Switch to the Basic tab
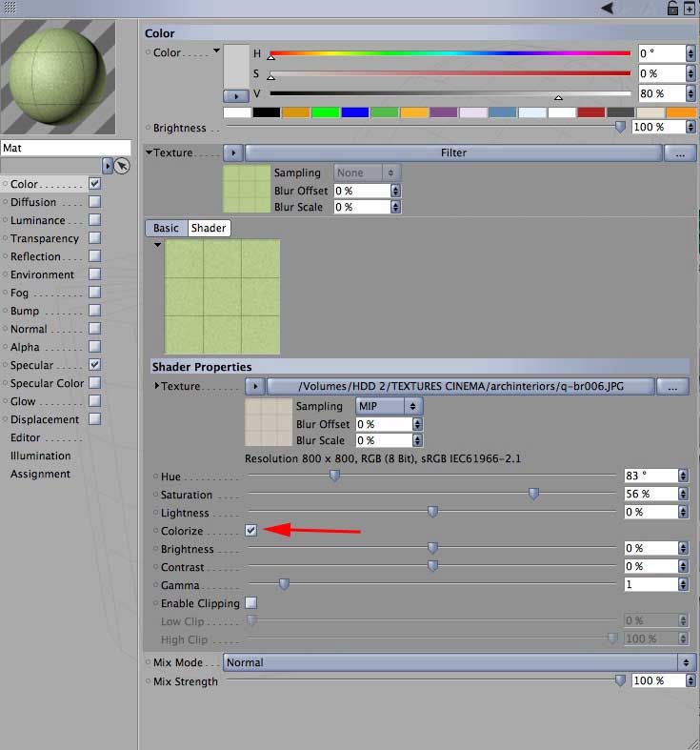 click(166, 228)
